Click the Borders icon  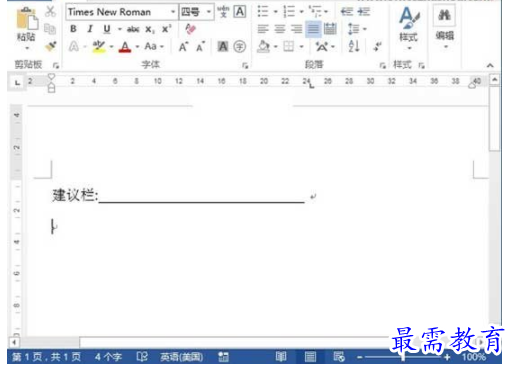coord(289,47)
